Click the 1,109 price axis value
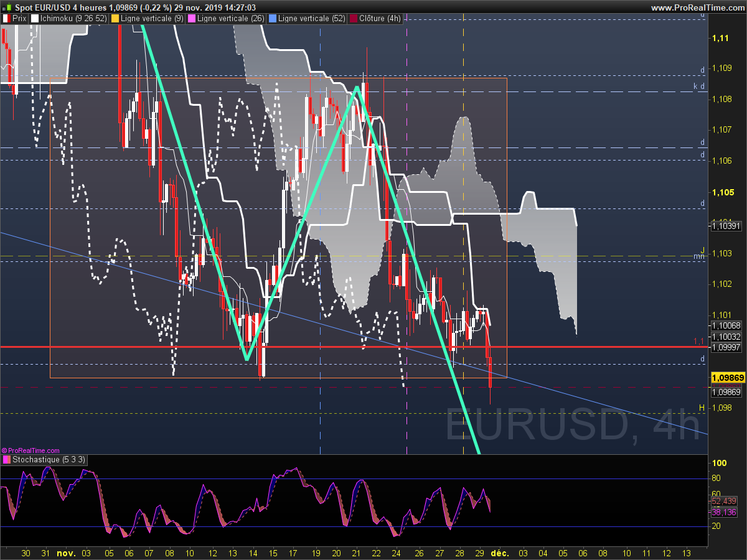This screenshot has width=747, height=560. coord(722,68)
